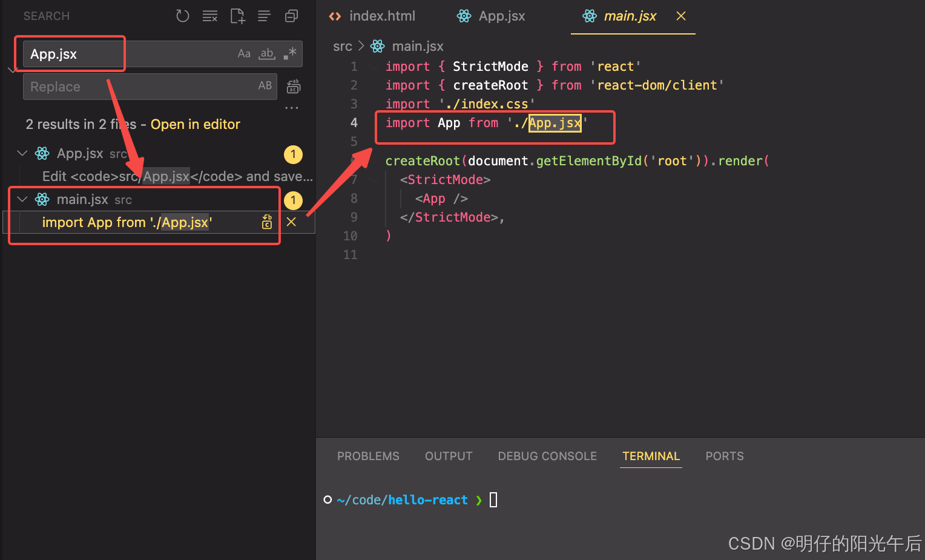Click SEARCH panel title

(x=47, y=16)
